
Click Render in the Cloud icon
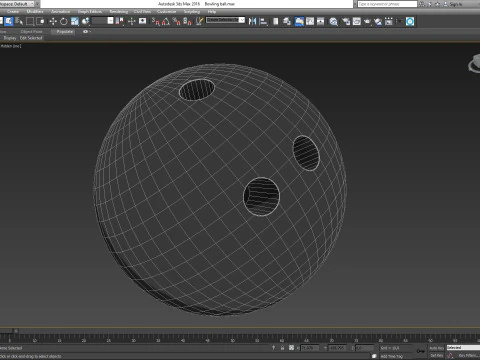378,21
